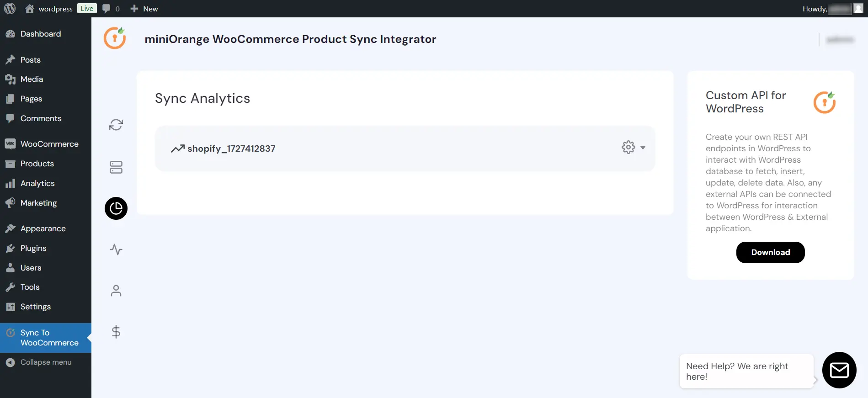Click the Analytics bar chart icon
The height and width of the screenshot is (398, 868).
[x=10, y=183]
